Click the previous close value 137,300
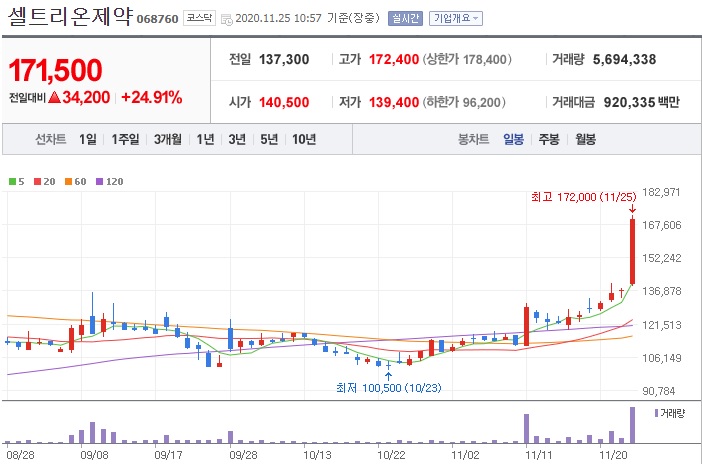The height and width of the screenshot is (464, 702). (x=284, y=60)
